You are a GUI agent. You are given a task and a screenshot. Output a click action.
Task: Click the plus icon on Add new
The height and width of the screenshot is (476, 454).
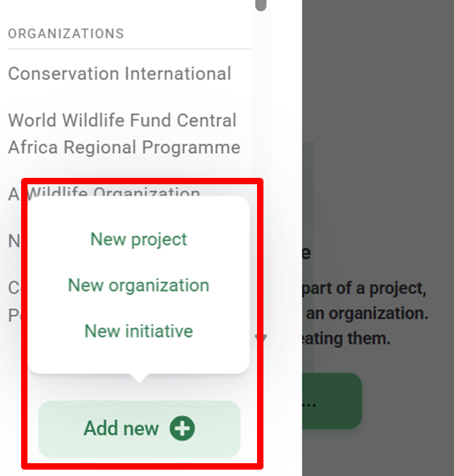point(182,429)
